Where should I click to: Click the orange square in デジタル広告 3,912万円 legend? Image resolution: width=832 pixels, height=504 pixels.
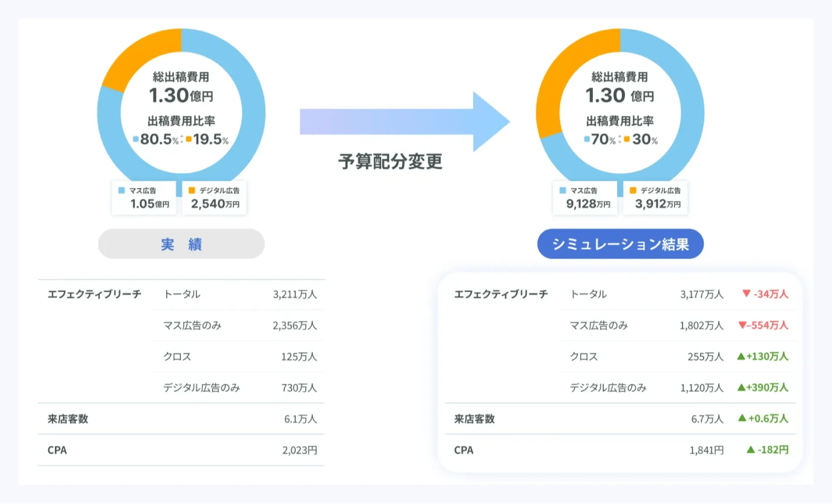pos(633,190)
